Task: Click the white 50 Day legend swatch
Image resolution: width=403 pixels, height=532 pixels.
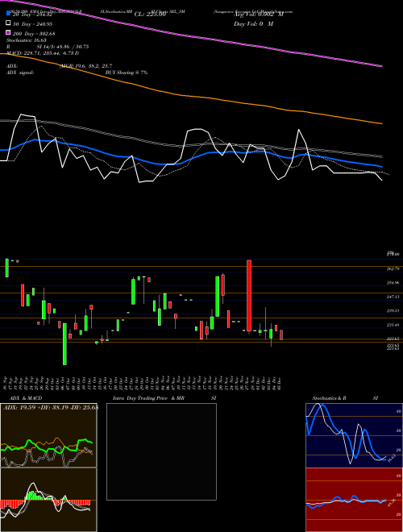Action: coord(9,23)
